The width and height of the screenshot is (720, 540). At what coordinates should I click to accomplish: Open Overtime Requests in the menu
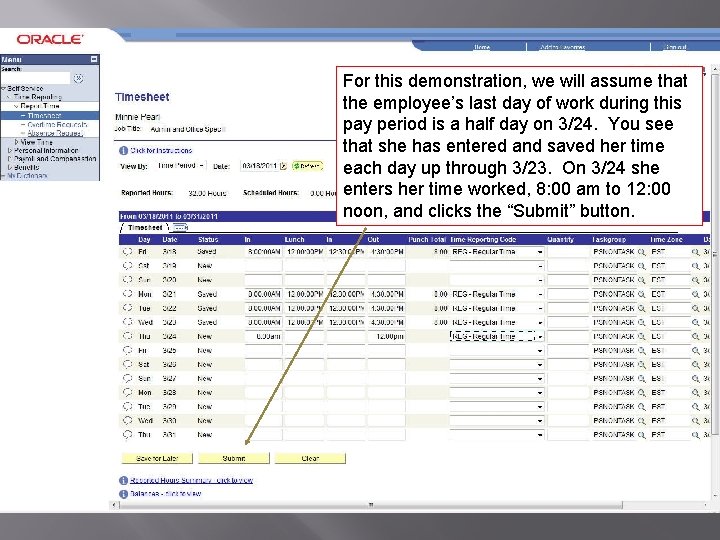tap(57, 124)
